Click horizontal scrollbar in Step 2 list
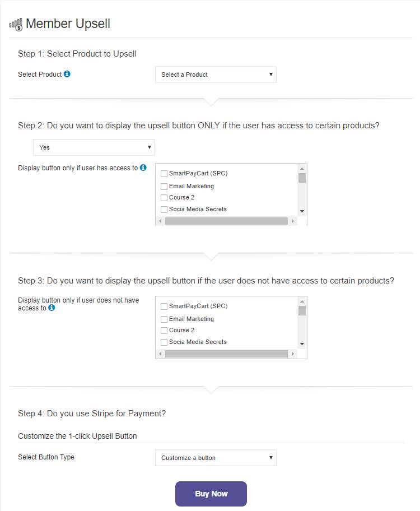Viewport: 420px width, 511px height. (x=226, y=221)
